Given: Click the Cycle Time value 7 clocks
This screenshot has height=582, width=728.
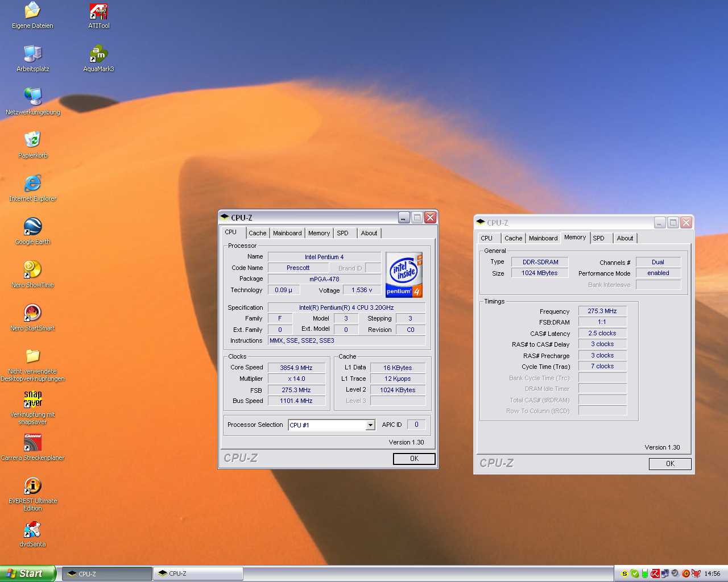Looking at the screenshot, I should [x=602, y=366].
